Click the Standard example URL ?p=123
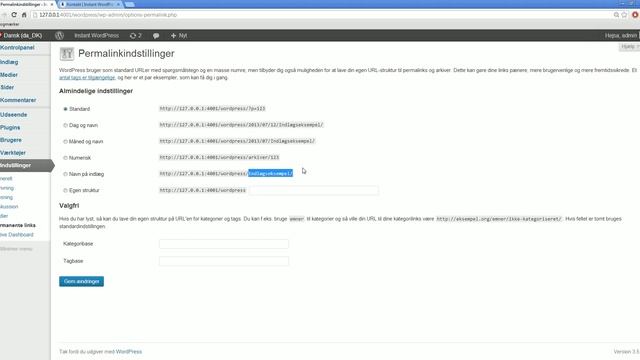The width and height of the screenshot is (640, 360). tap(212, 109)
